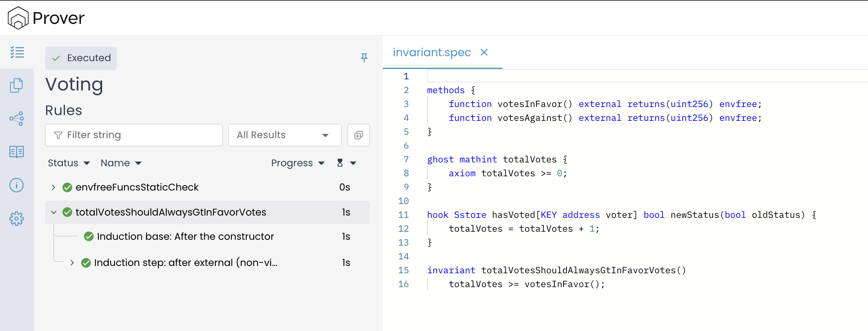Open the rules list sidebar icon

pyautogui.click(x=17, y=52)
